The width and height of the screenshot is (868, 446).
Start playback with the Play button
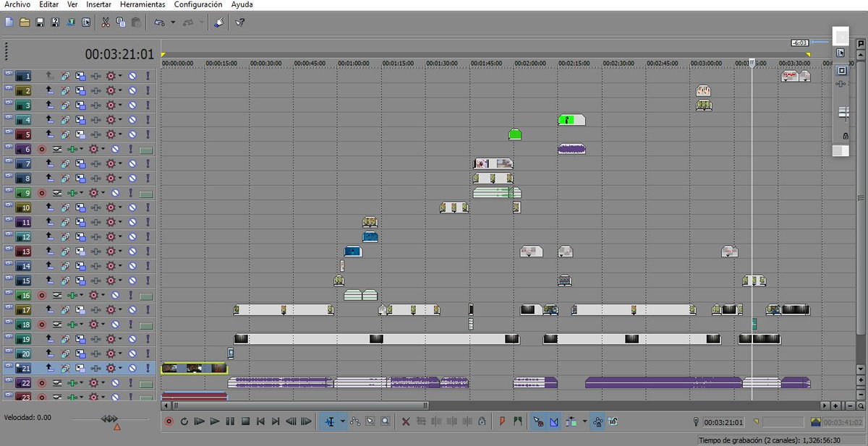click(214, 421)
